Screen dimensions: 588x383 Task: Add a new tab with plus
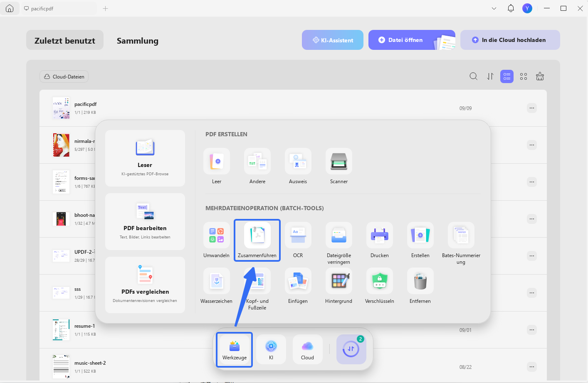(x=106, y=8)
